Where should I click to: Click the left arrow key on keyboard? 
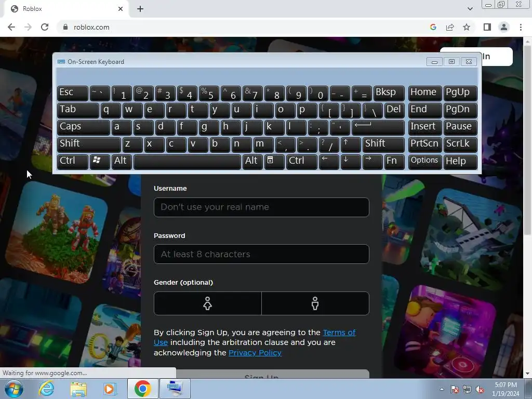pyautogui.click(x=329, y=162)
